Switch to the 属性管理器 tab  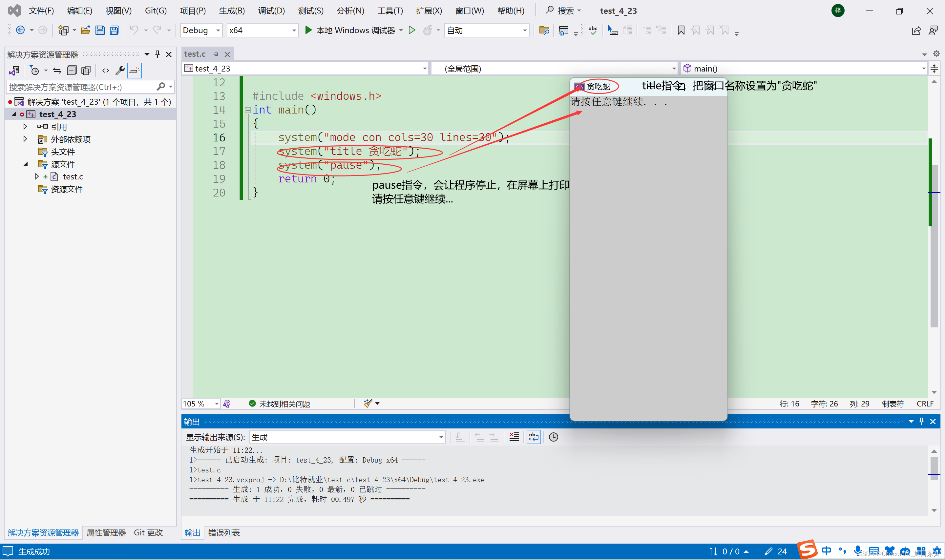point(106,532)
